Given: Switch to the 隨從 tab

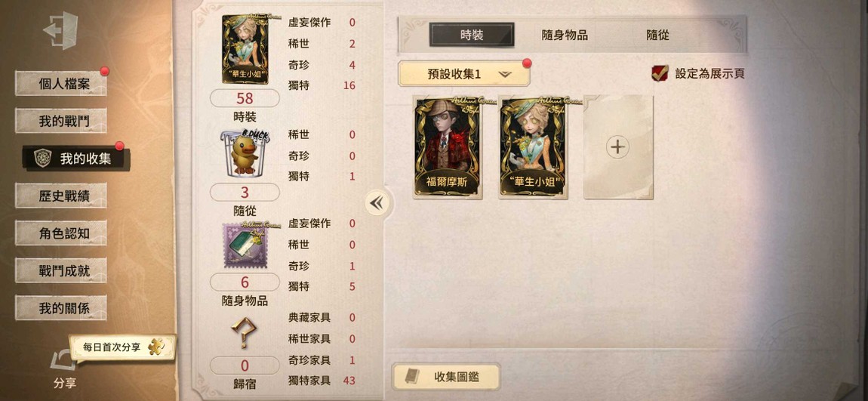Looking at the screenshot, I should click(x=657, y=35).
